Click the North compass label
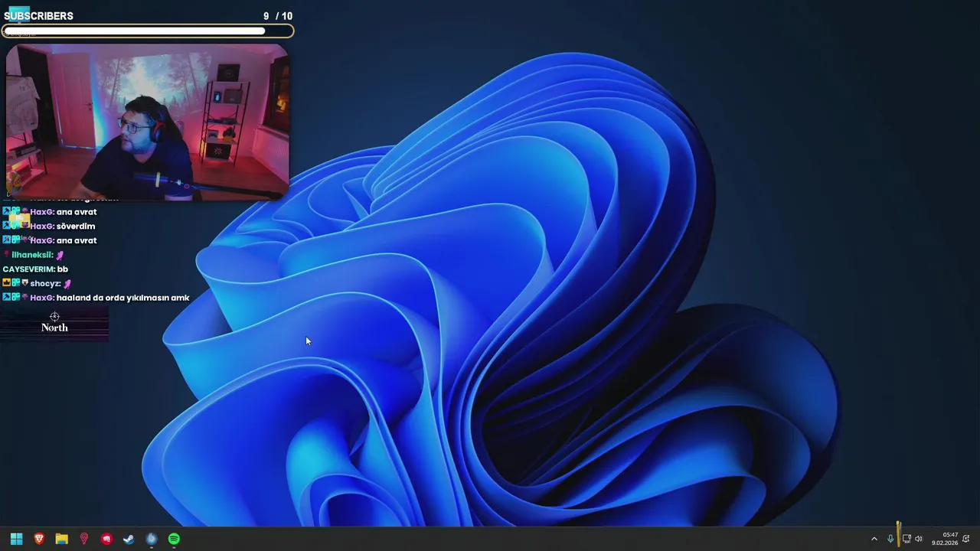The width and height of the screenshot is (980, 551). (54, 328)
